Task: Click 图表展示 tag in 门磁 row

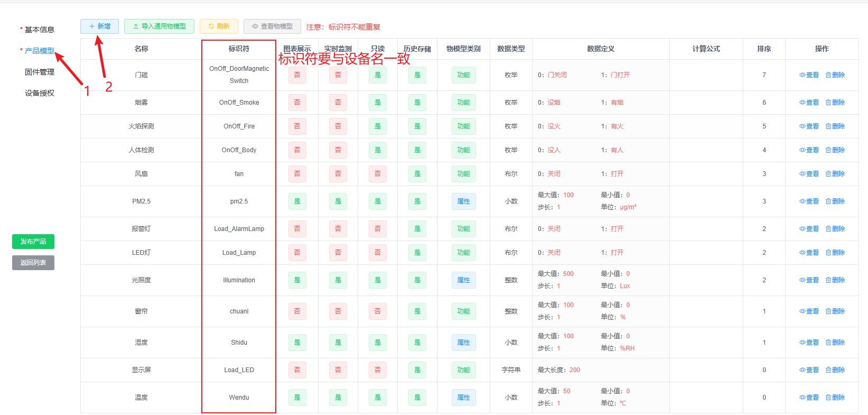Action: click(x=297, y=75)
